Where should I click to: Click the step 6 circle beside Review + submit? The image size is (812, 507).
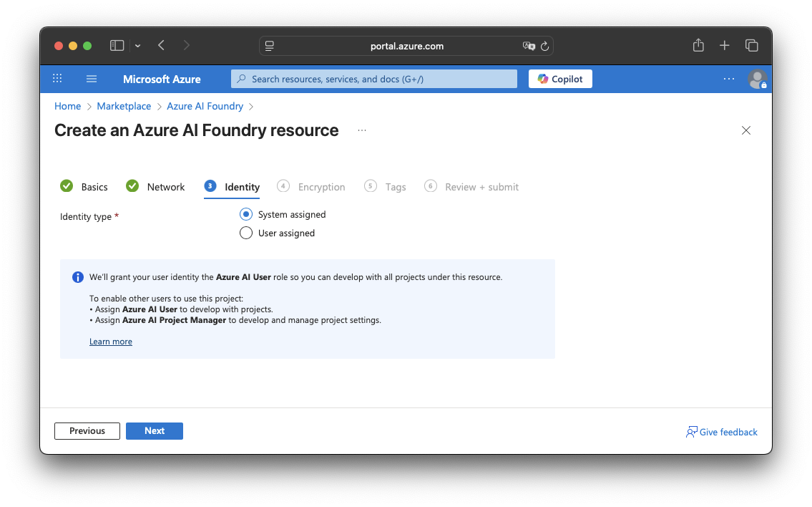pos(431,186)
